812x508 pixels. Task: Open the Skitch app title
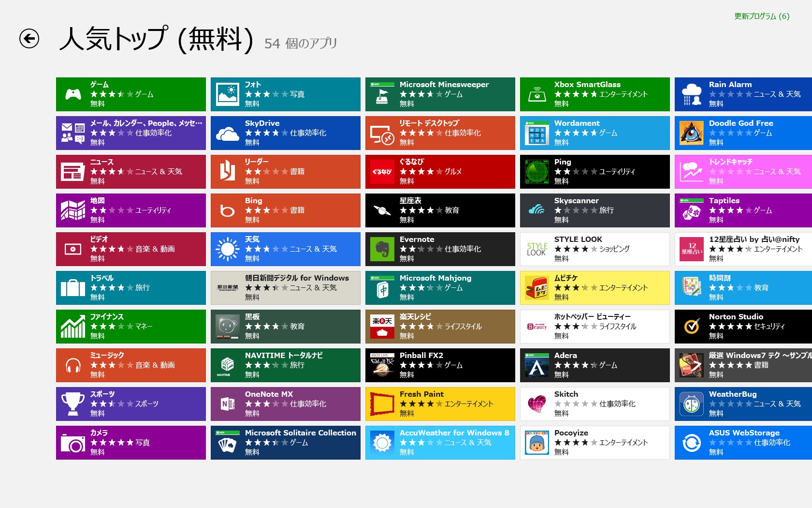(566, 394)
